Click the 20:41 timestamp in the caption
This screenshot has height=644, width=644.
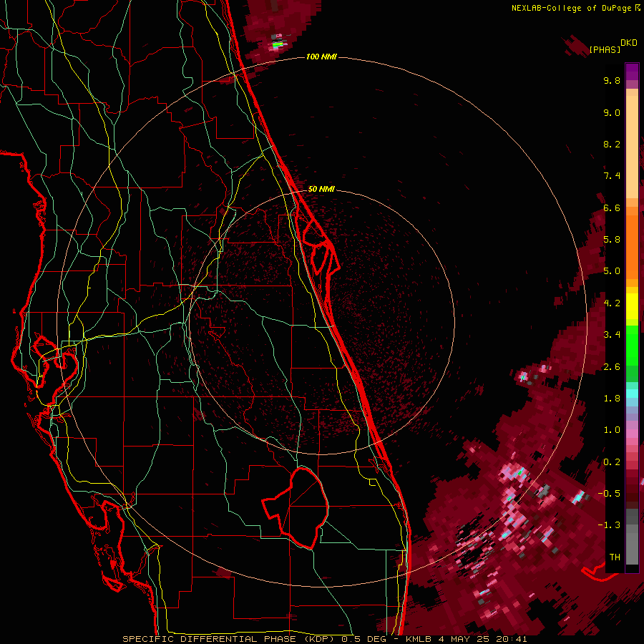[512, 639]
